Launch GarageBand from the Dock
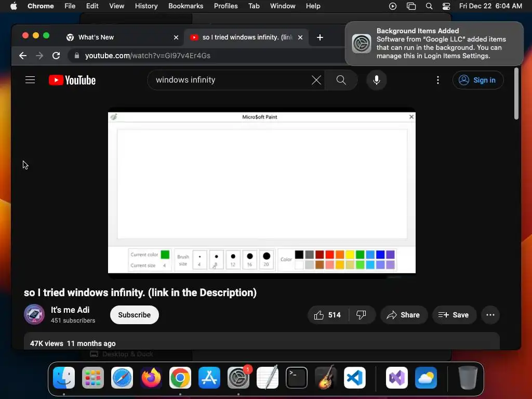 point(326,378)
